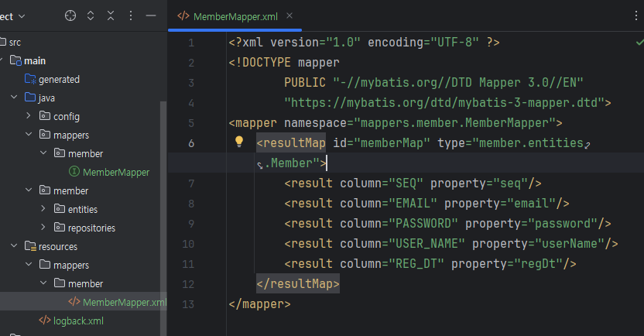Collapse the resources folder
Viewport: 644px width, 336px height.
[x=14, y=245]
